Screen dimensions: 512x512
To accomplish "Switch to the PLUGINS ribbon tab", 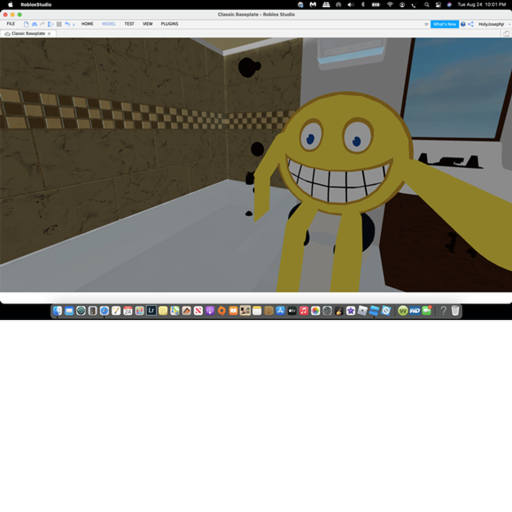I will pos(169,24).
